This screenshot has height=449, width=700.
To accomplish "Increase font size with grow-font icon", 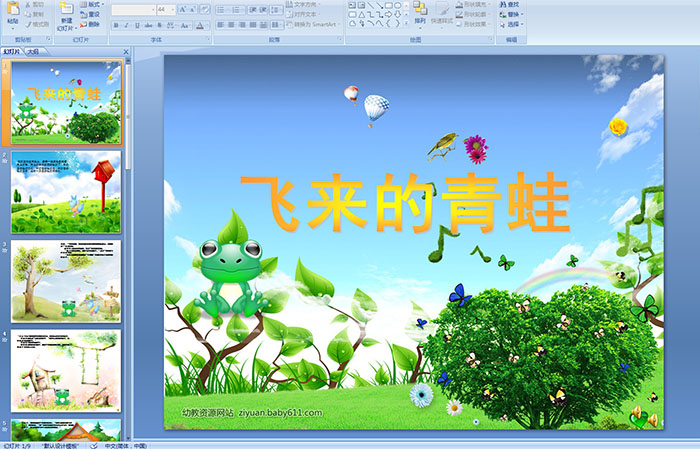I will pos(183,10).
